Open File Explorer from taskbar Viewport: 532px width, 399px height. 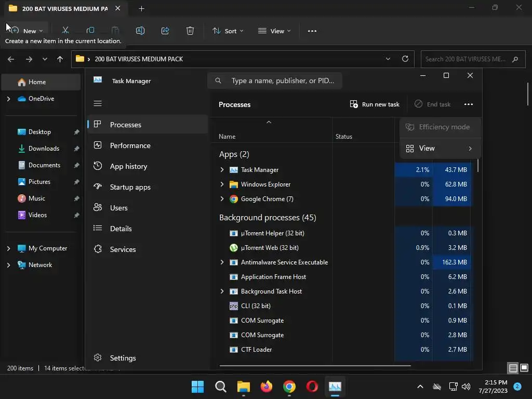[x=243, y=387]
